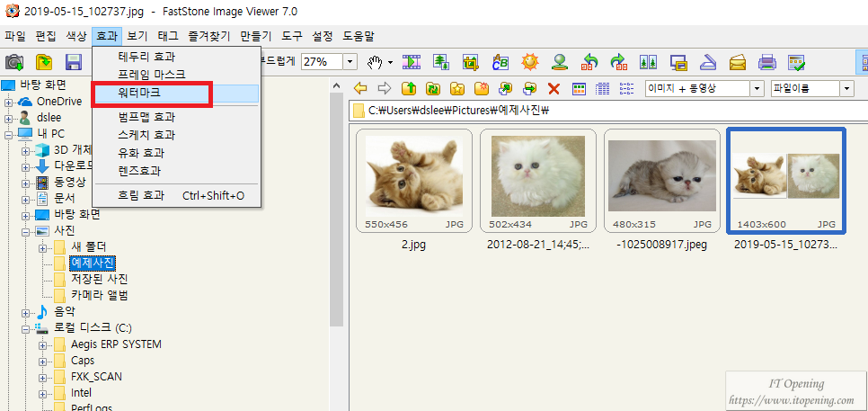Expand the OneDrive tree node
Screen dimensions: 868x411
pyautogui.click(x=8, y=102)
